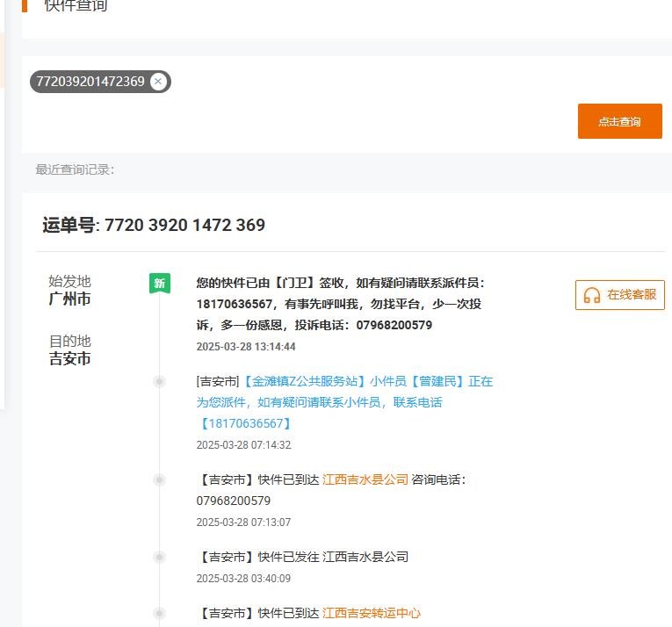
Task: Click the green 新 latest status badge
Action: (x=159, y=284)
